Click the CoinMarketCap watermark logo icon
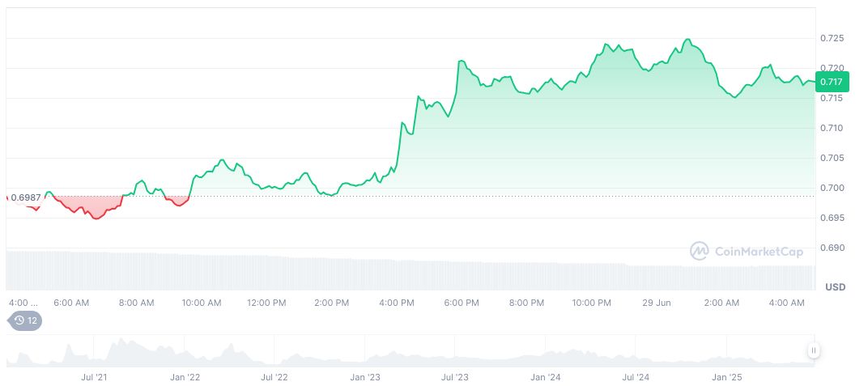This screenshot has height=386, width=868. 699,252
